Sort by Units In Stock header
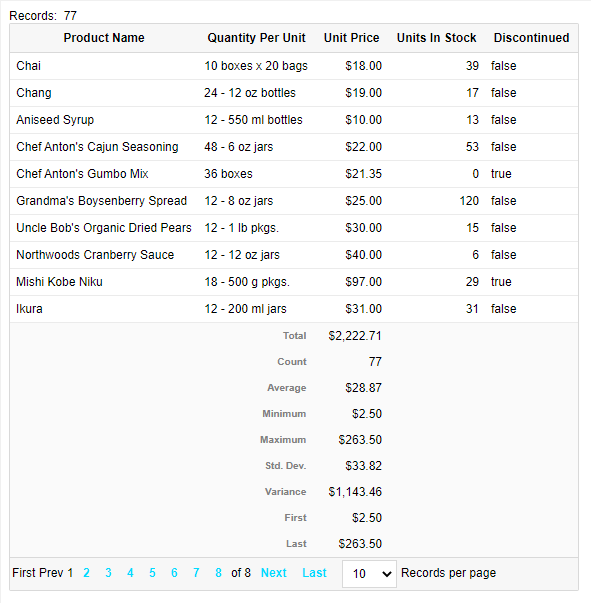Screen dimensions: 591x603 point(436,38)
